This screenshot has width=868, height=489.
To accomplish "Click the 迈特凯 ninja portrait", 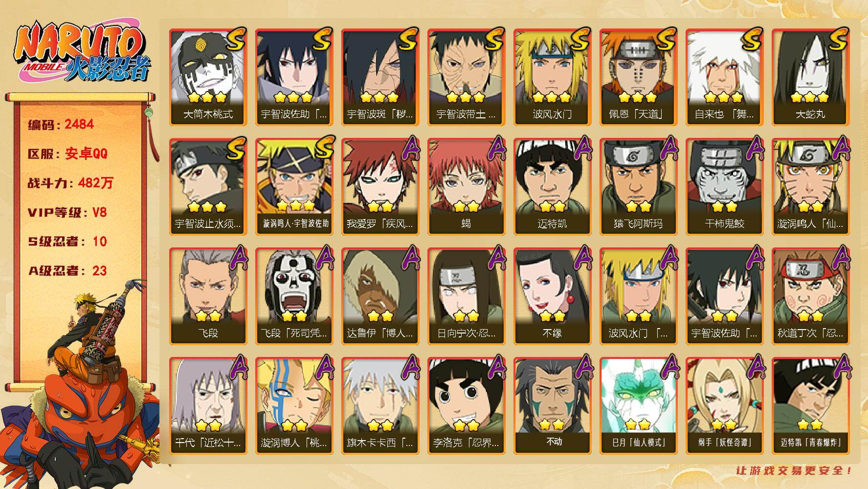I will coord(552,187).
